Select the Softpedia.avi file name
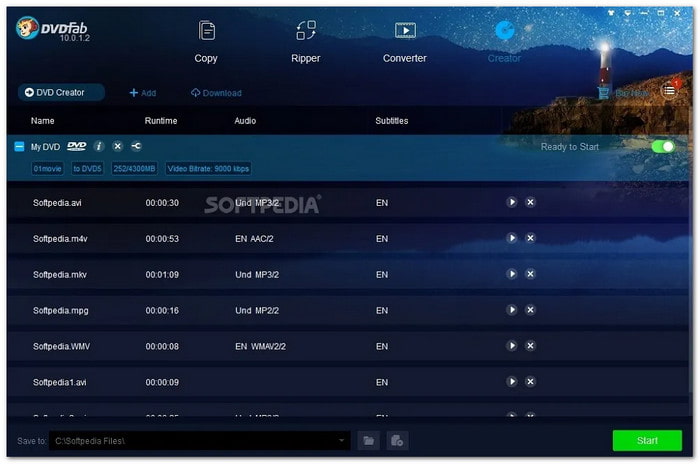The width and height of the screenshot is (700, 464). pyautogui.click(x=57, y=203)
